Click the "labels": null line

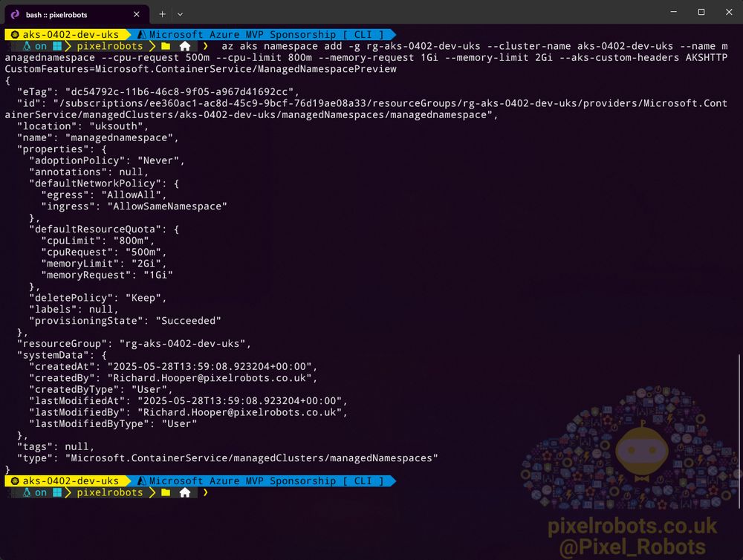(74, 310)
